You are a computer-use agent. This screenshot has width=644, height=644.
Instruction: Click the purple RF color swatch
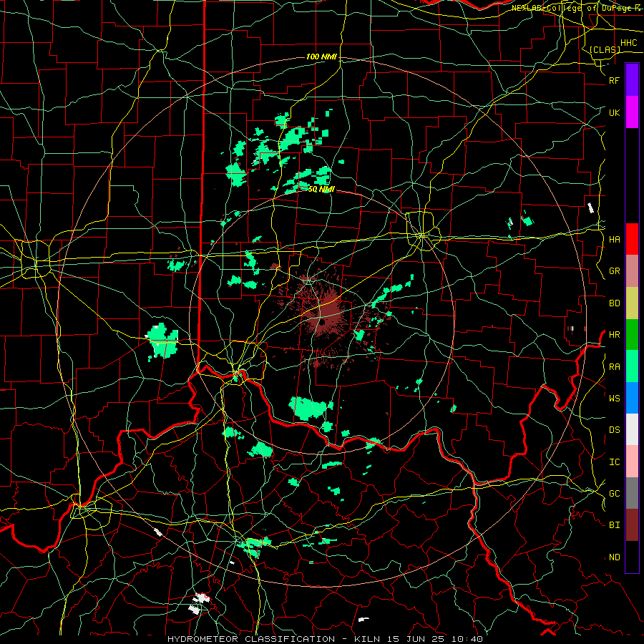632,79
